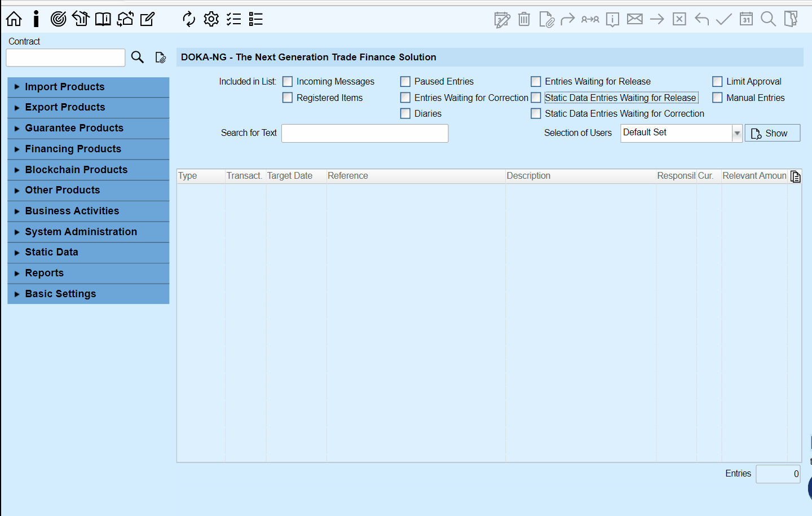Click the Show button
Screen dimensions: 812x516
[773, 133]
